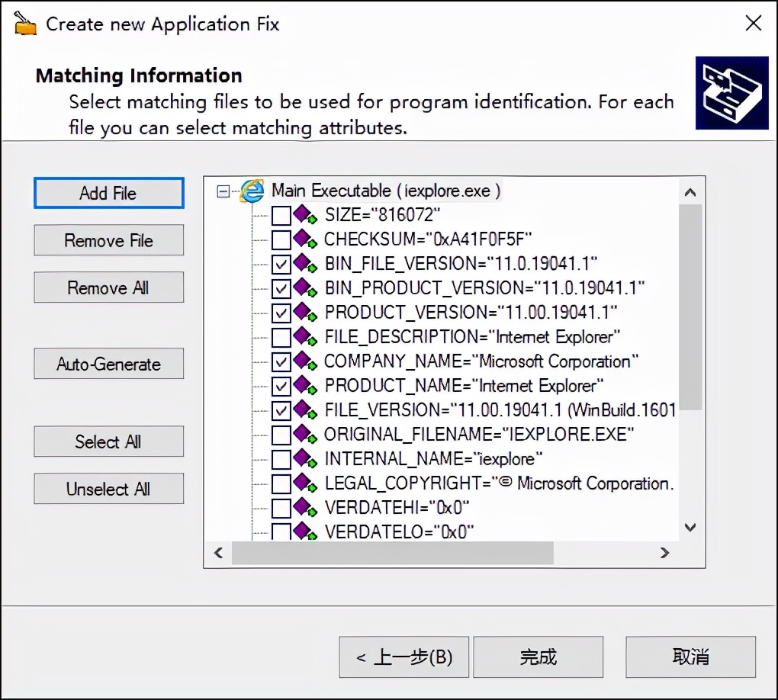Click the Remove All button
The width and height of the screenshot is (778, 700).
point(108,287)
